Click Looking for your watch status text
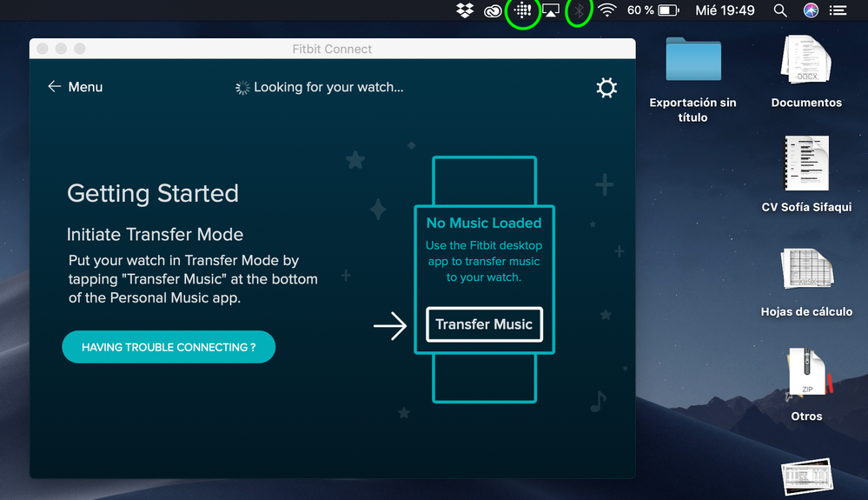This screenshot has width=868, height=500. coord(328,87)
